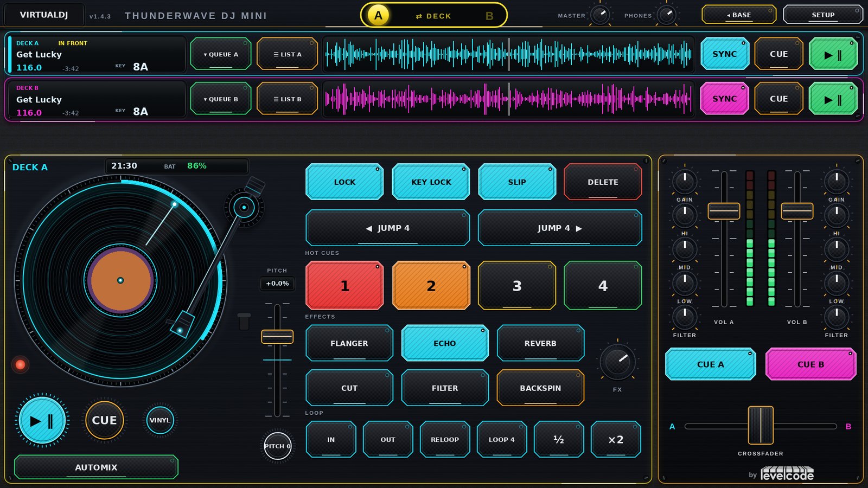Click the magenta SYNC button for Deck B
868x488 pixels.
pos(724,99)
